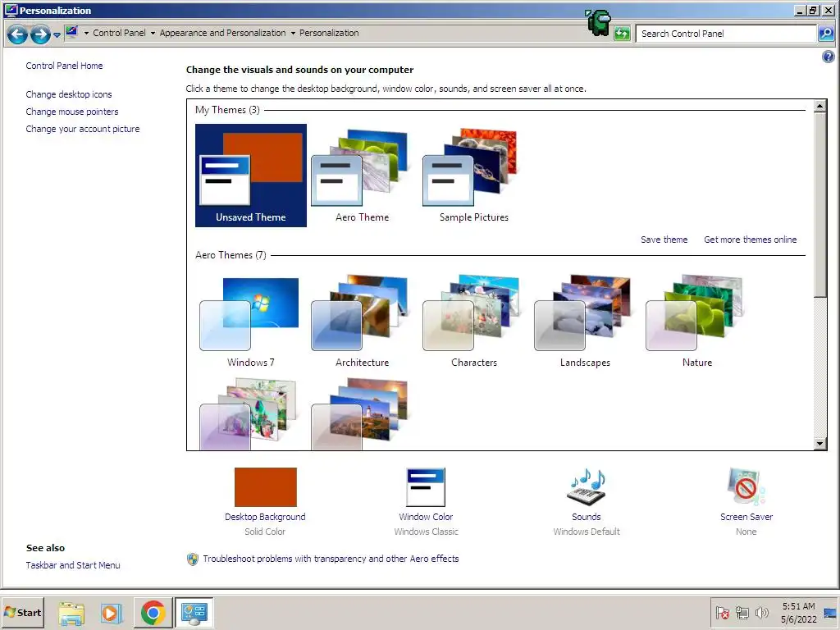Open the Sounds keyboard icon
840x630 pixels.
pos(586,487)
